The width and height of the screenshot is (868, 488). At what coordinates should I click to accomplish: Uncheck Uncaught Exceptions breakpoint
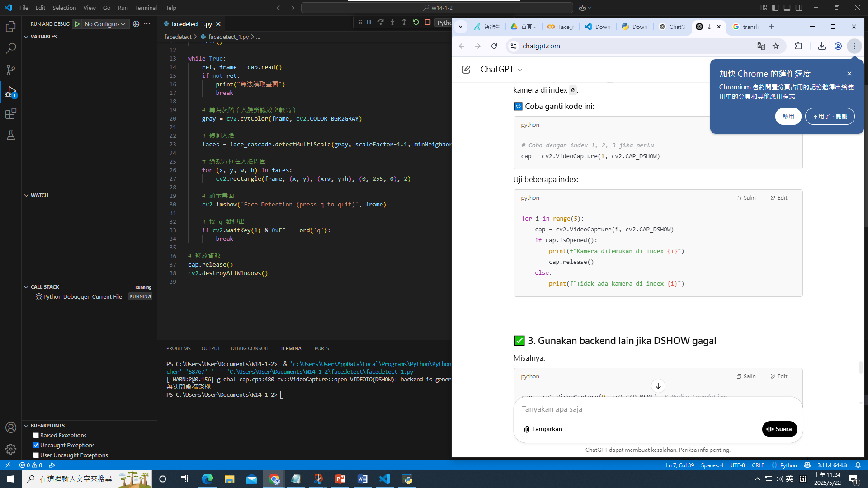36,446
